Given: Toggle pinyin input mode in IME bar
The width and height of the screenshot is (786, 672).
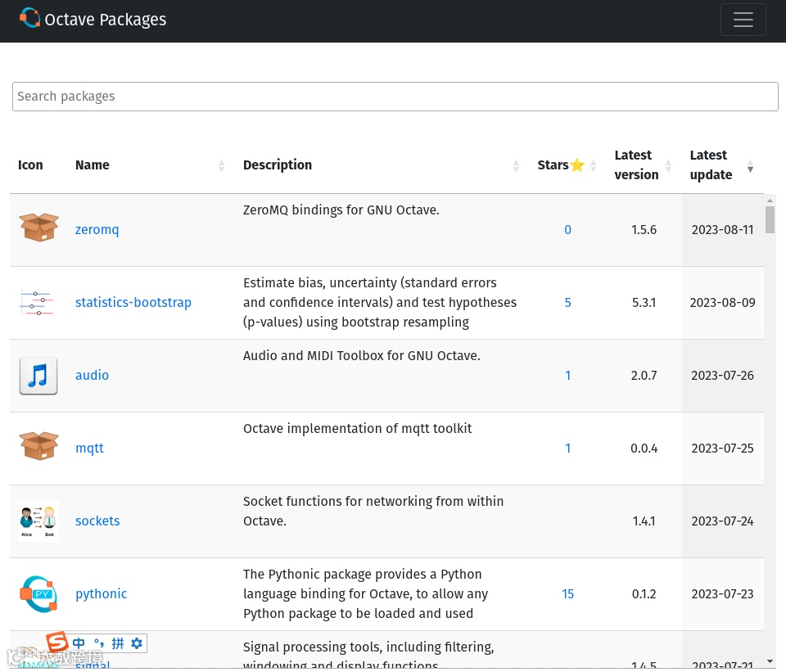Looking at the screenshot, I should (118, 643).
